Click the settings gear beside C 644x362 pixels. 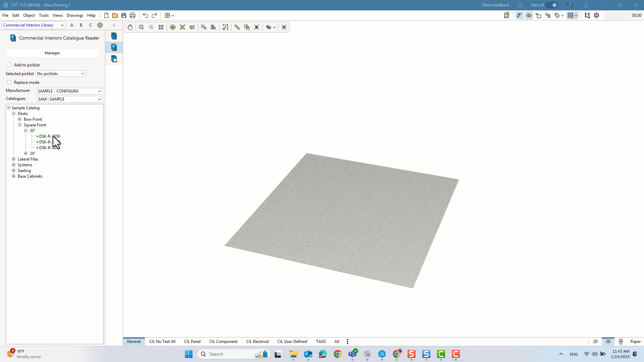pos(100,25)
